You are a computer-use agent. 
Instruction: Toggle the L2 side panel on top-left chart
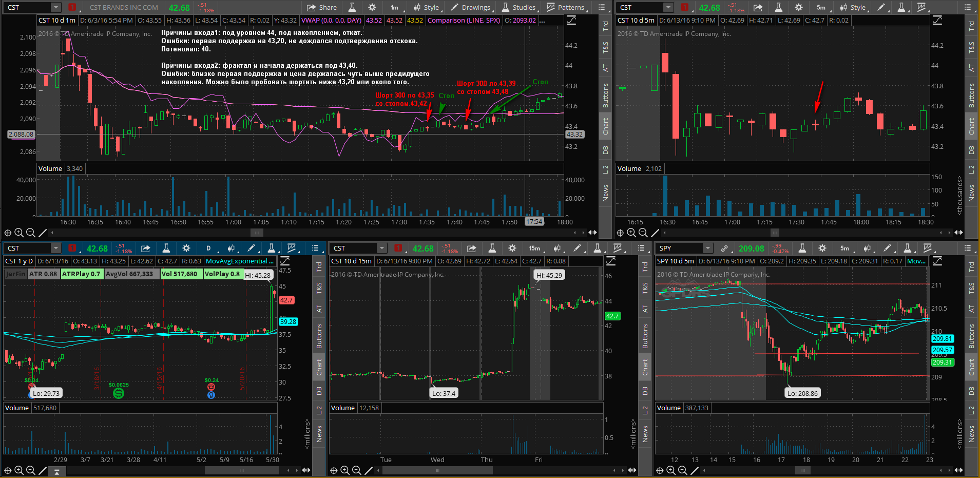click(605, 169)
